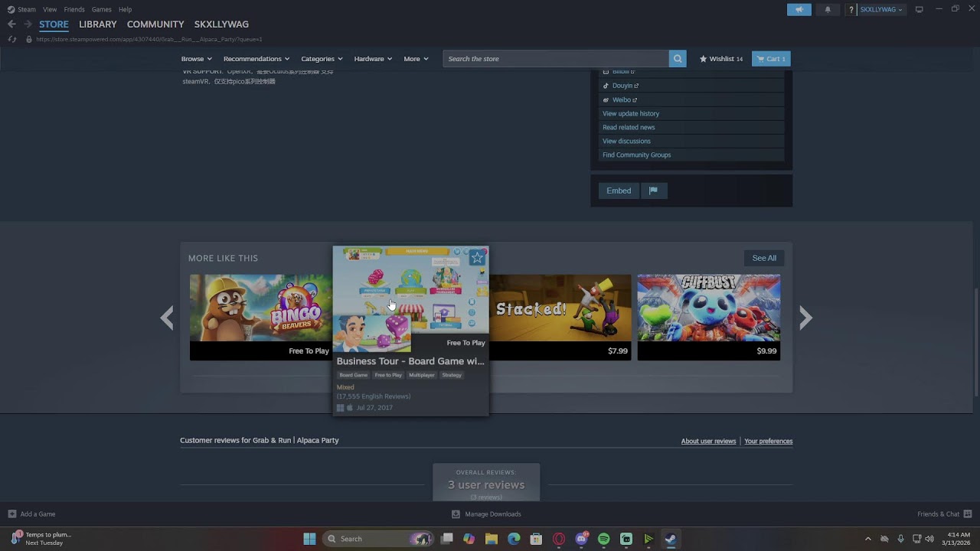The width and height of the screenshot is (980, 551).
Task: Open the Douyin link
Action: pyautogui.click(x=691, y=86)
